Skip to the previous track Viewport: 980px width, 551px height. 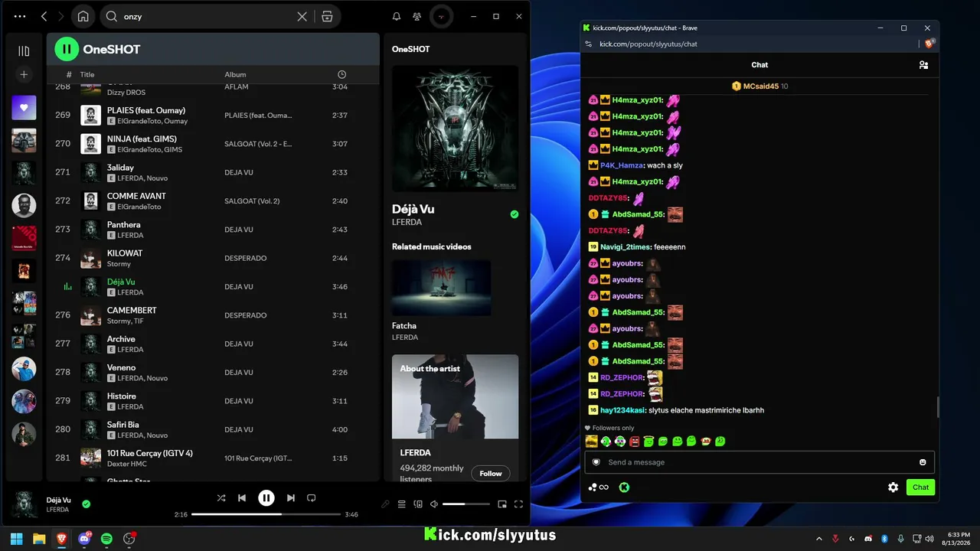[x=242, y=498]
